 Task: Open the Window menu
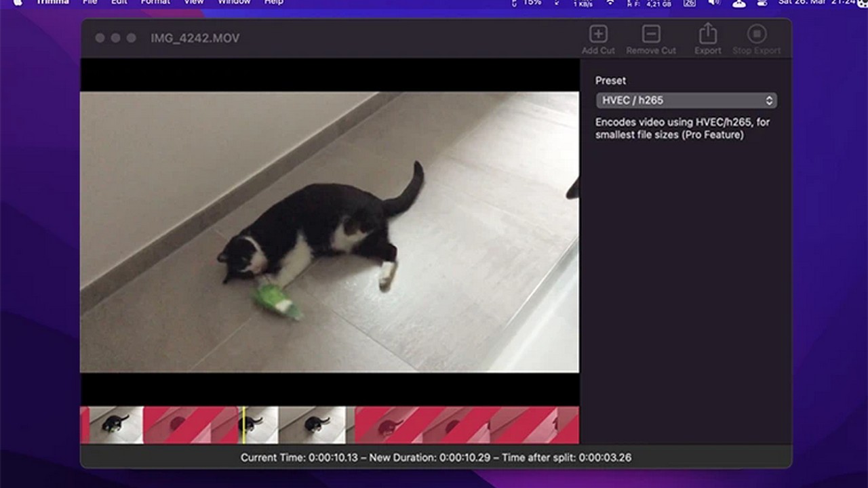point(233,3)
